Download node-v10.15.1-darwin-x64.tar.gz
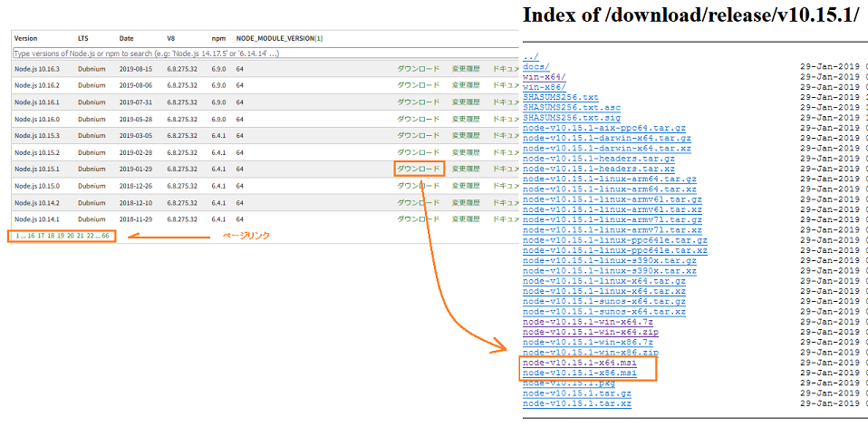This screenshot has width=868, height=427. coord(607,138)
